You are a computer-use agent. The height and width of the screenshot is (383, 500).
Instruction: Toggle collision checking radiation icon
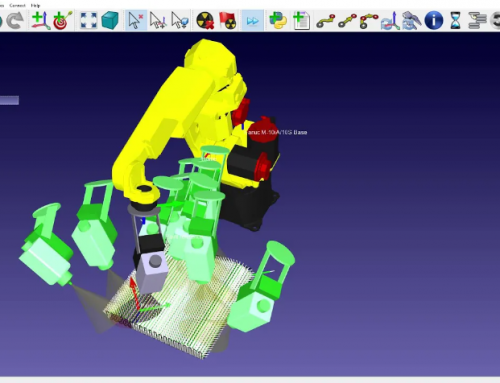(205, 21)
